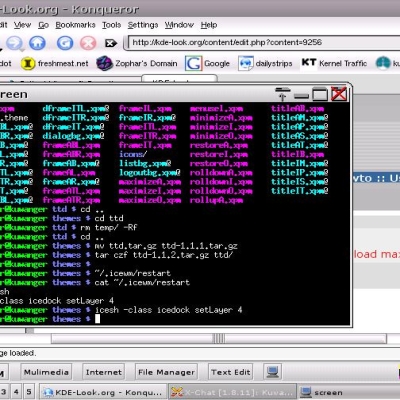Click 'menusel.xpm' in terminal listing

point(216,109)
